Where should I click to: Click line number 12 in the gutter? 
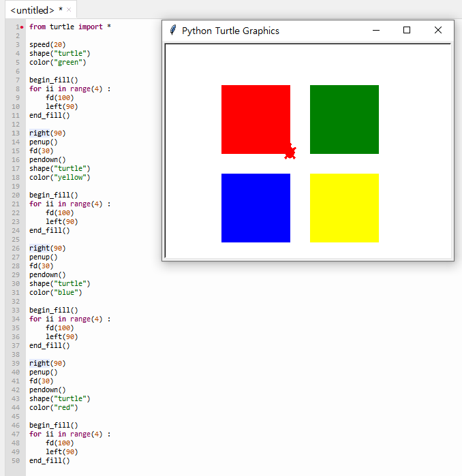(x=16, y=125)
